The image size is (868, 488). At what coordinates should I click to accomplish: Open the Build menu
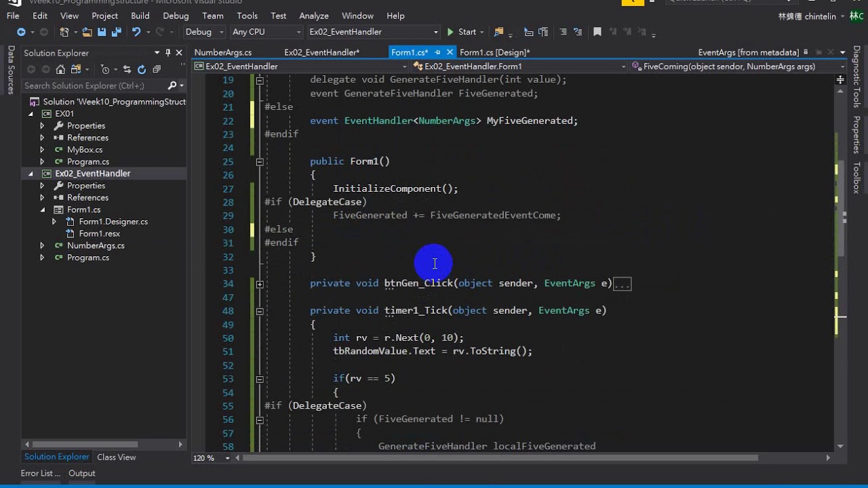point(140,16)
